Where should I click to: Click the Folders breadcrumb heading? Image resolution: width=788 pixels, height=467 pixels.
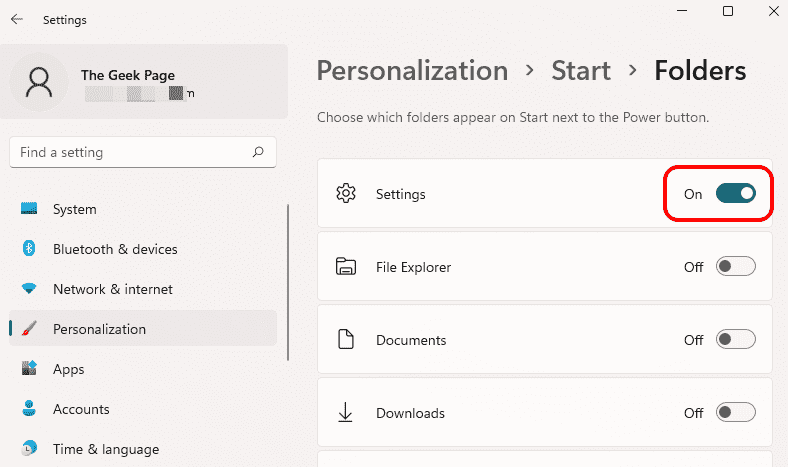[x=700, y=70]
